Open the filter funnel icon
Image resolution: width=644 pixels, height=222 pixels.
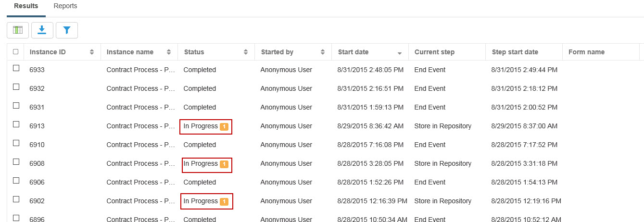(x=67, y=30)
